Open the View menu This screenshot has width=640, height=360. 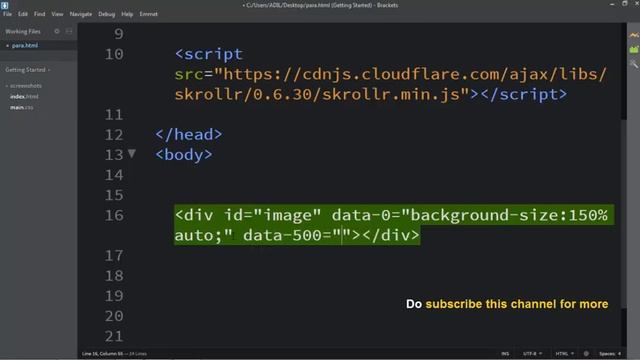coord(57,14)
